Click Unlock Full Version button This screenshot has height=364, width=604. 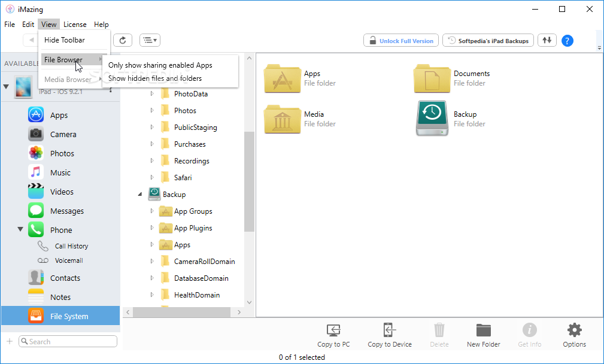401,41
